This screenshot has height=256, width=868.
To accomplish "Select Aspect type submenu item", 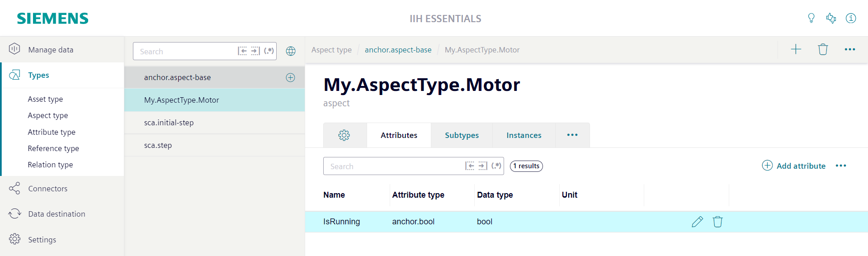I will (x=48, y=115).
